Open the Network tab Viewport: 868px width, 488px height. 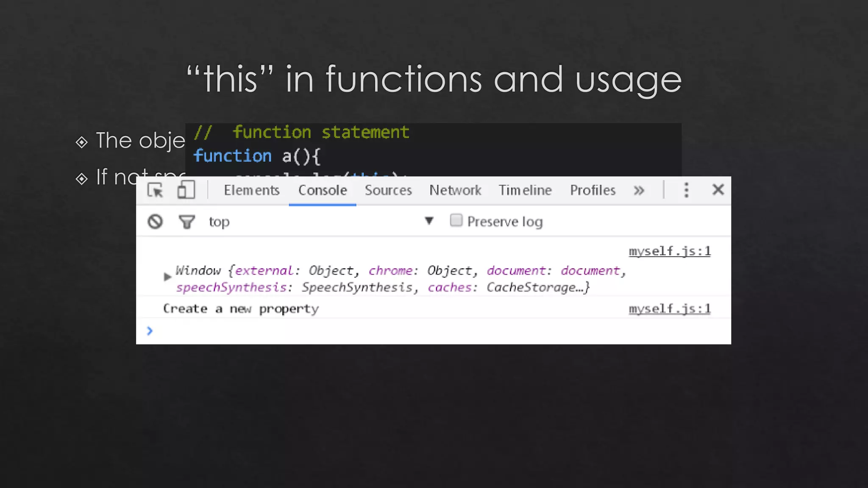pos(455,190)
